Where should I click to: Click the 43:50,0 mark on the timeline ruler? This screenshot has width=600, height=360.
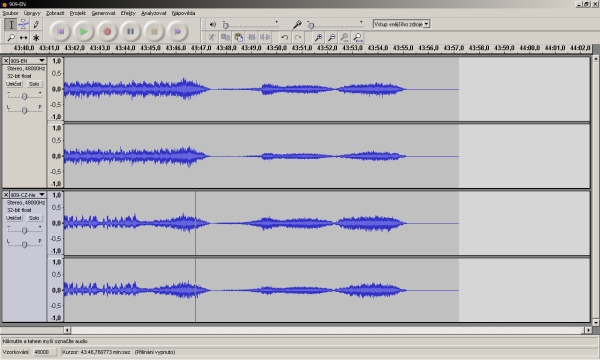click(277, 48)
